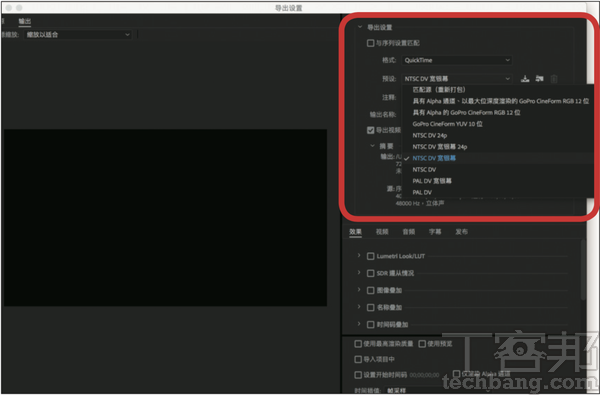Screen dimensions: 600x395
Task: Expand the 名称叠加 effect
Action: click(359, 307)
